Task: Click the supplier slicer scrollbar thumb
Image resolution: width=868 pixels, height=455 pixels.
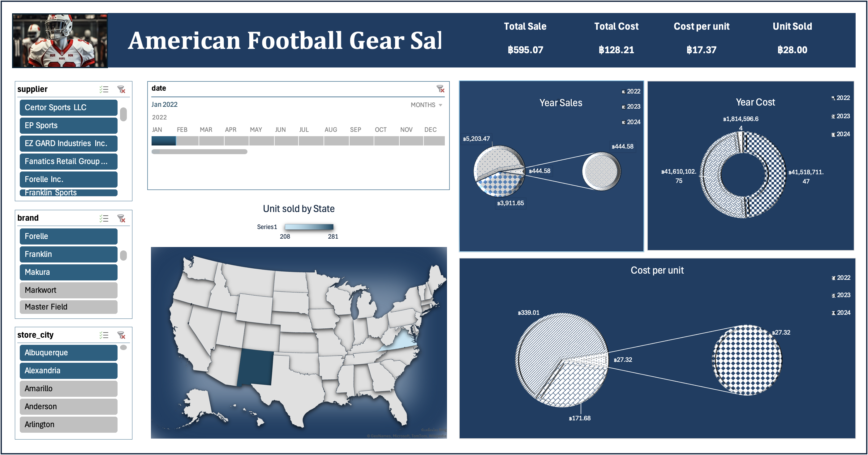Action: (x=123, y=114)
